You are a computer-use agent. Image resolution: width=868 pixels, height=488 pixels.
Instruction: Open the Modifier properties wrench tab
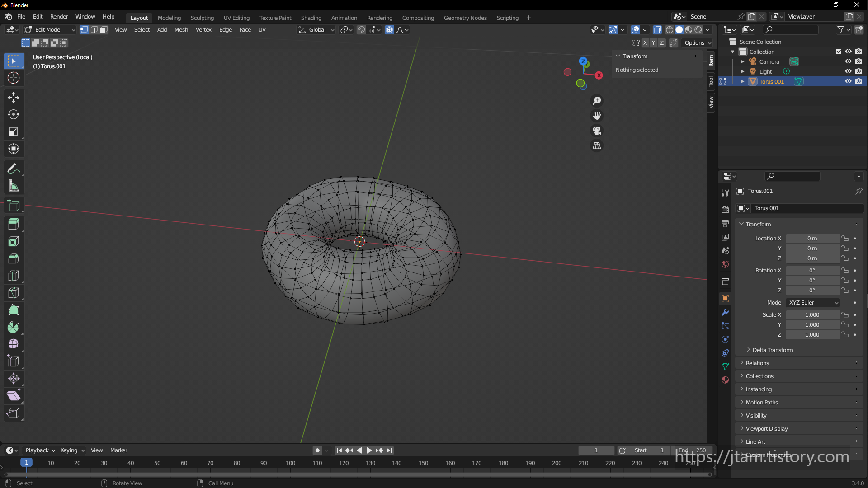point(725,312)
